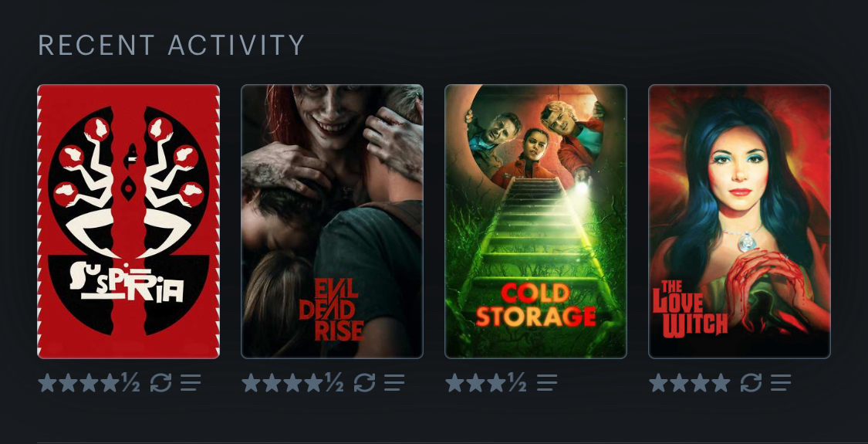Open the Suspiria film poster

coord(128,221)
